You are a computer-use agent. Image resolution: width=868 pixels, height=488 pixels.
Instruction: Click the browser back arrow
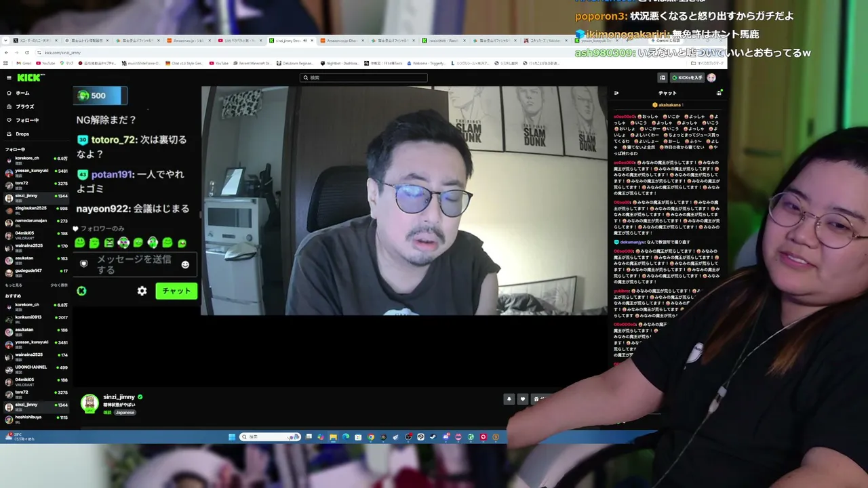coord(7,53)
